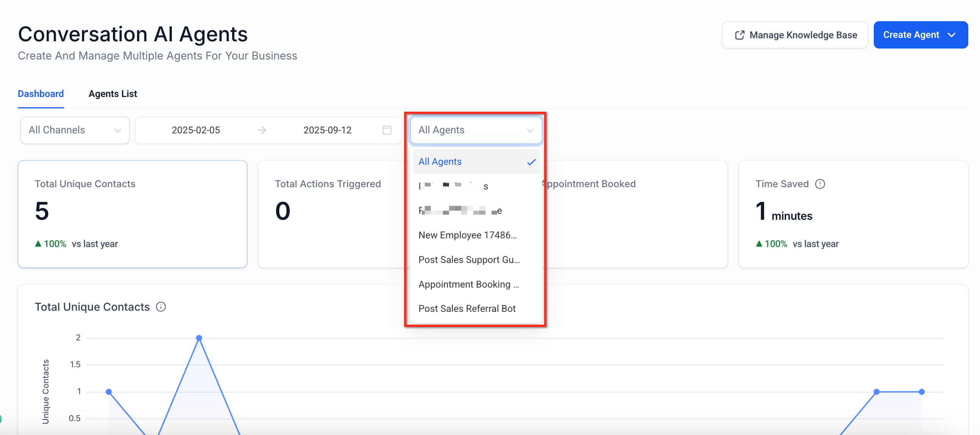Select Post Sales Support Gu... agent option
The image size is (980, 435).
point(469,260)
